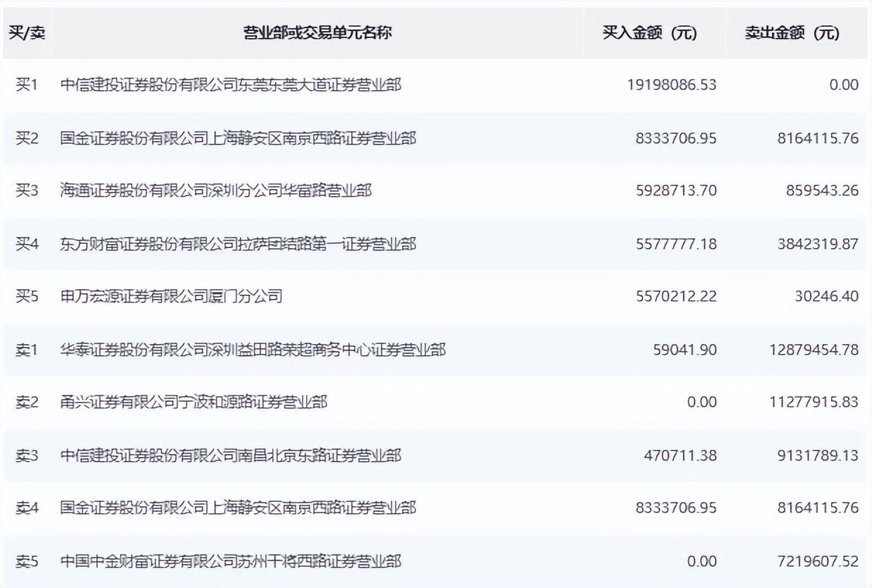The height and width of the screenshot is (588, 872).
Task: Select the 买5 row label
Action: [27, 296]
